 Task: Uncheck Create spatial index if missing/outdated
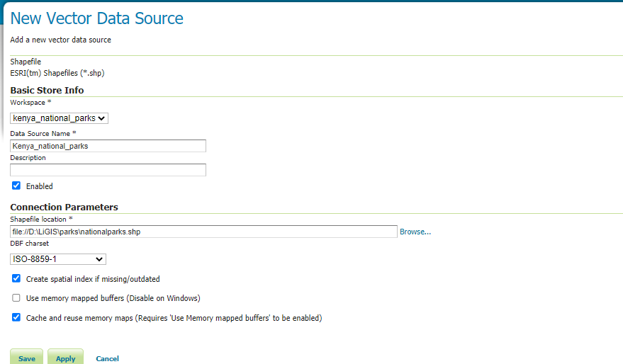click(16, 278)
